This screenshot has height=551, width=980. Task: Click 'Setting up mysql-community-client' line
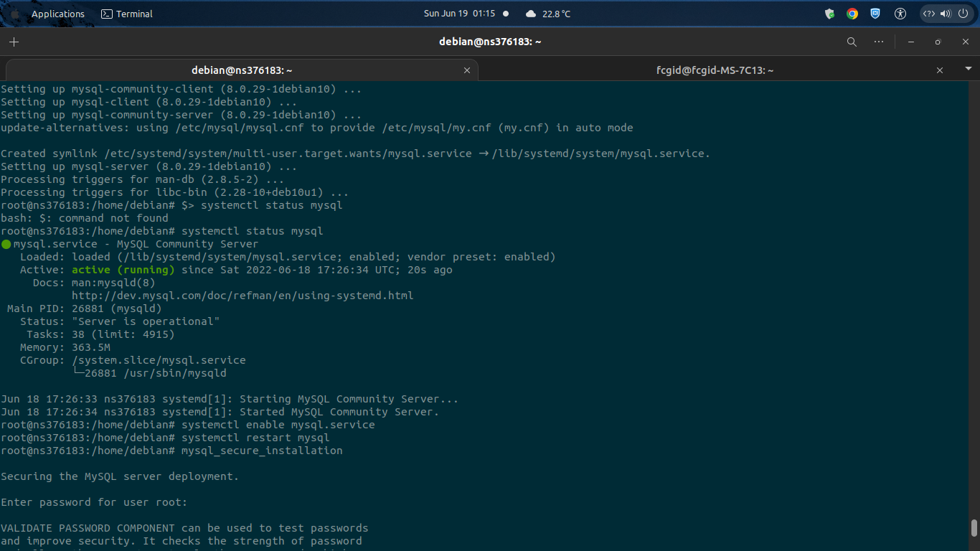(182, 89)
